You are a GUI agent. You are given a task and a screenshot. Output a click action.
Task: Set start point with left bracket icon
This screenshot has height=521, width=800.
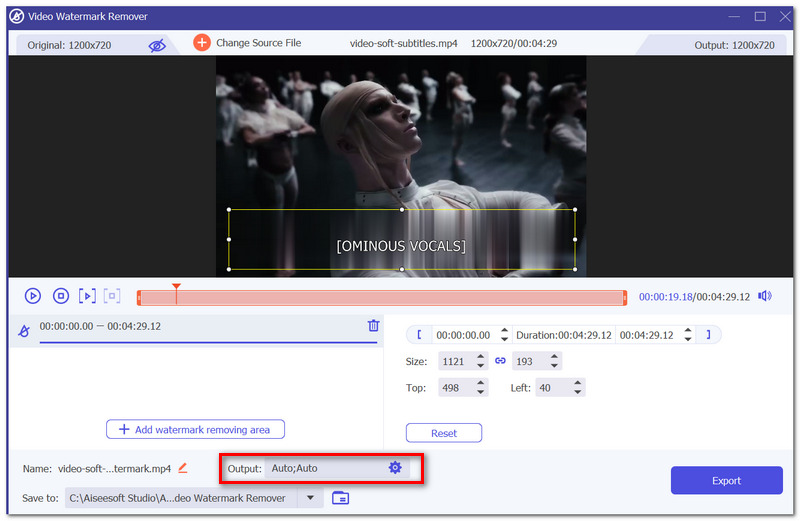(x=419, y=335)
